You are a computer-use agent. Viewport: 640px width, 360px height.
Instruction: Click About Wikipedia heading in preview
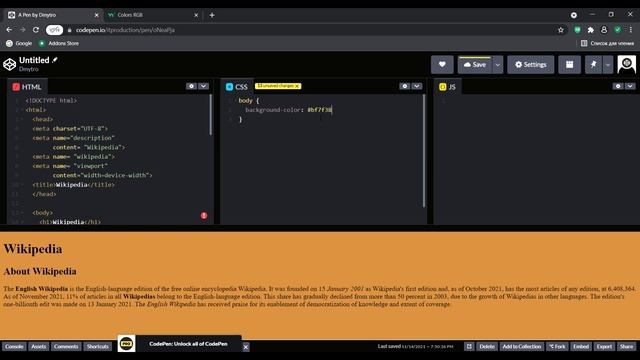[x=40, y=271]
